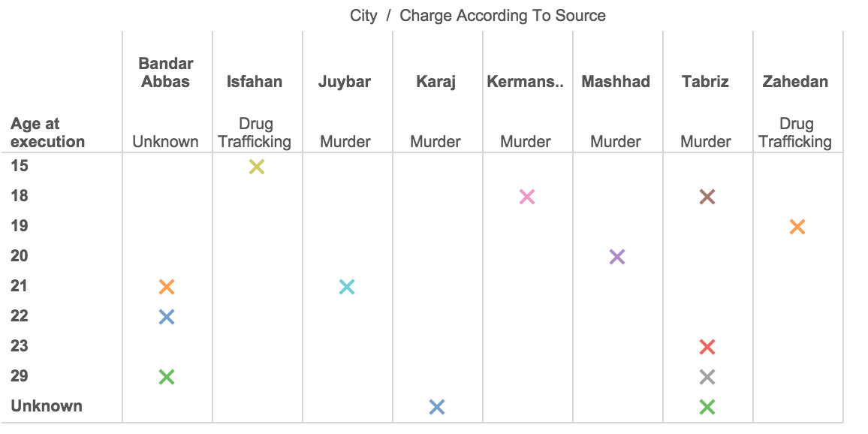This screenshot has height=434, width=868.
Task: Select the gray X mark for Tabriz age 29
Action: (x=707, y=377)
